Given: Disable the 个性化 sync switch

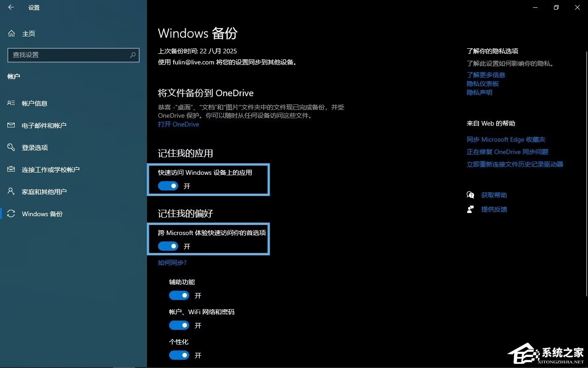Looking at the screenshot, I should (x=179, y=355).
